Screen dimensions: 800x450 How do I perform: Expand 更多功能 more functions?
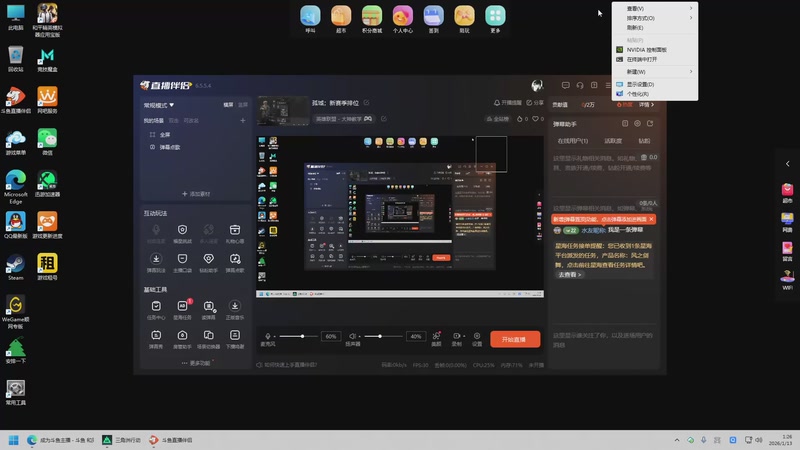pos(196,363)
